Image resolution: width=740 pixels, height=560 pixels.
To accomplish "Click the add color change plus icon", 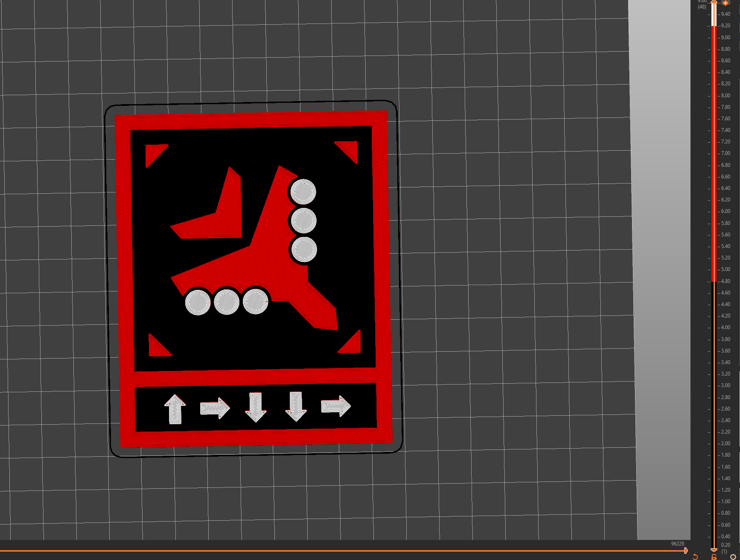I will click(x=725, y=3).
